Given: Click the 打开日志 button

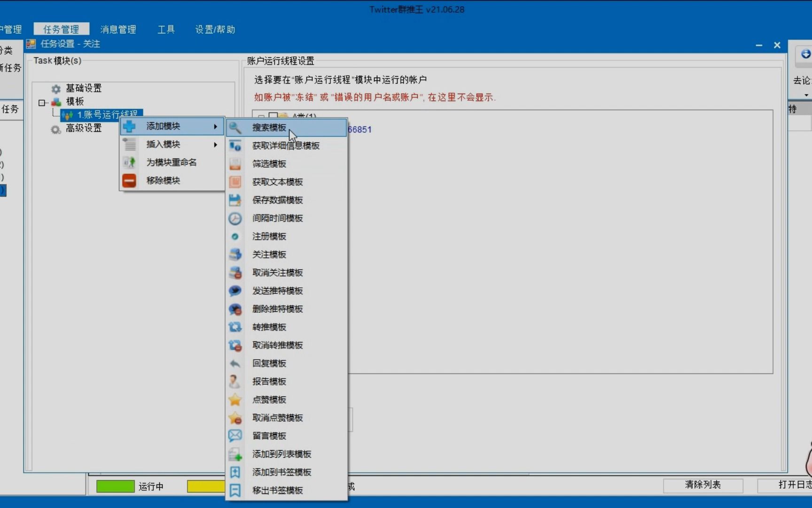Looking at the screenshot, I should tap(785, 485).
